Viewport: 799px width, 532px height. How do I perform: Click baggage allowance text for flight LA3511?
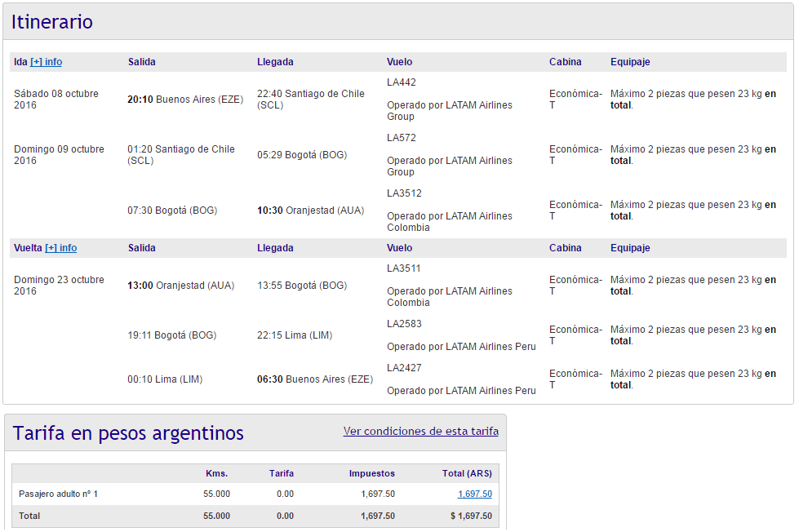point(694,286)
